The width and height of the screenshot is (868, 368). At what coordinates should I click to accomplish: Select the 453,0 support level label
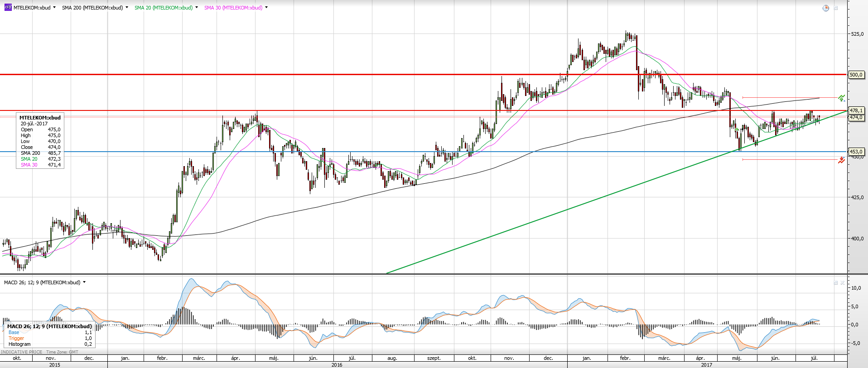pos(856,152)
